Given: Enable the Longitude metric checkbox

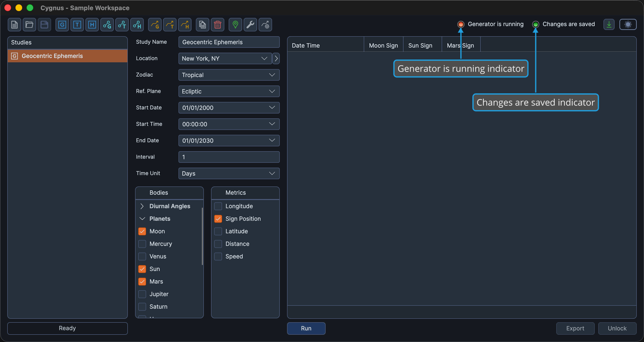Looking at the screenshot, I should pyautogui.click(x=218, y=206).
